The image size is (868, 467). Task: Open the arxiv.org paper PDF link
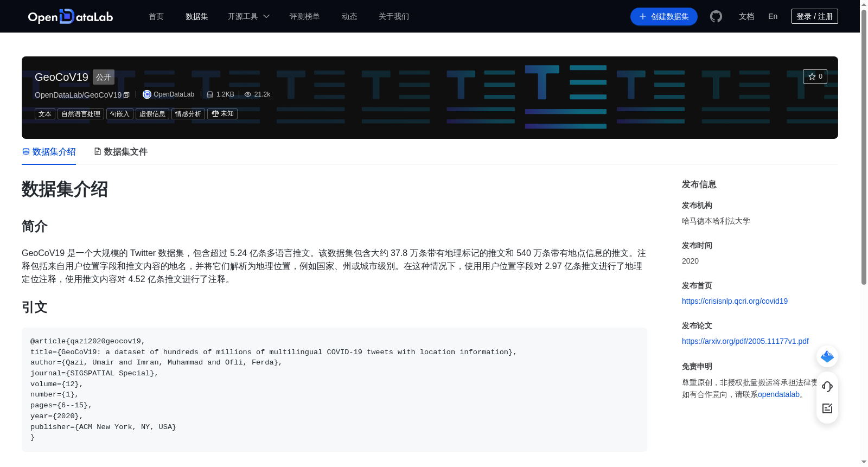(x=745, y=341)
